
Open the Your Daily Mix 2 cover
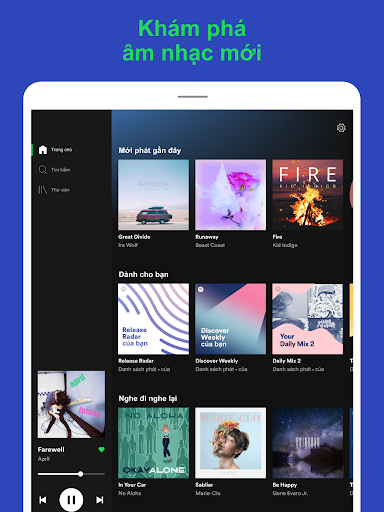point(308,319)
